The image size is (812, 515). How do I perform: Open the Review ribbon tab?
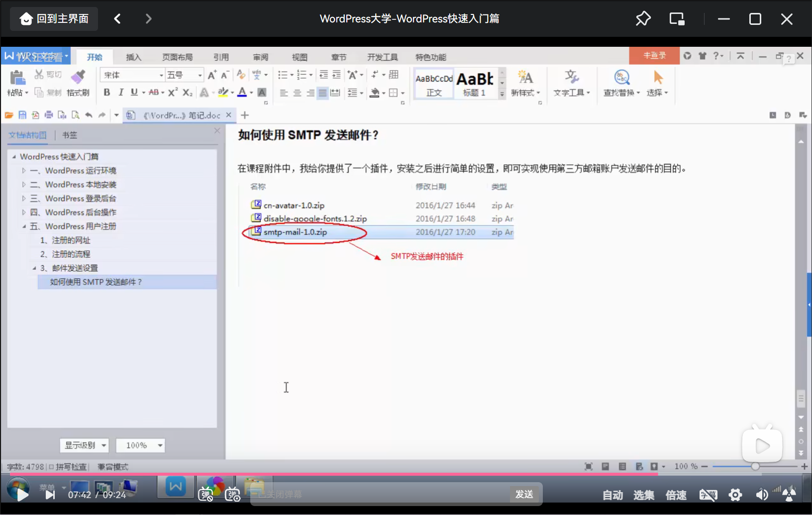pyautogui.click(x=261, y=57)
